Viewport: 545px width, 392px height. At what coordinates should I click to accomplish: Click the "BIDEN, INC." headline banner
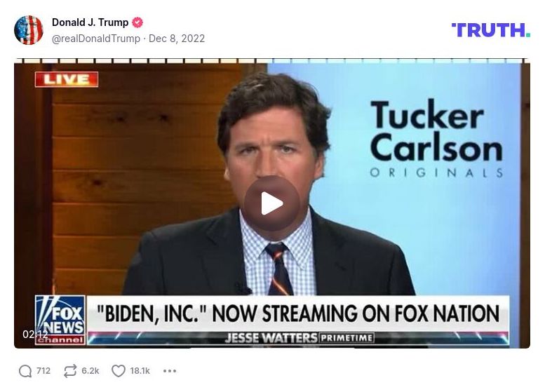pyautogui.click(x=298, y=313)
